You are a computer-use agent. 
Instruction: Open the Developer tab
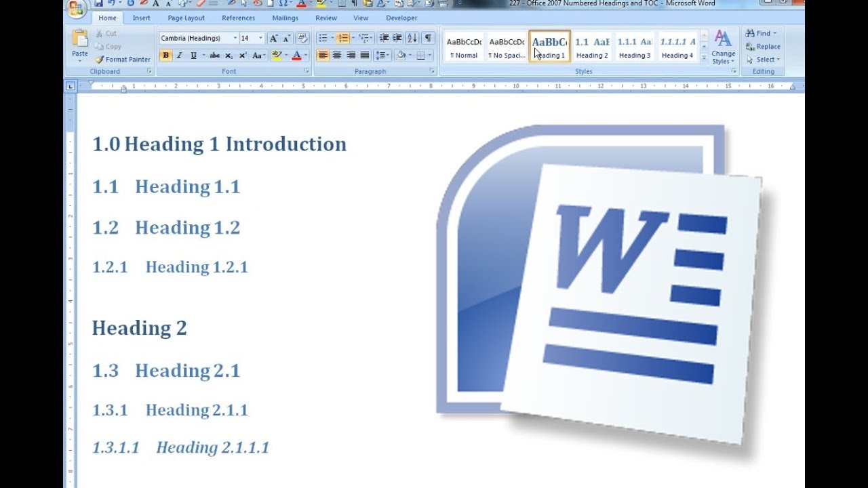pyautogui.click(x=401, y=18)
